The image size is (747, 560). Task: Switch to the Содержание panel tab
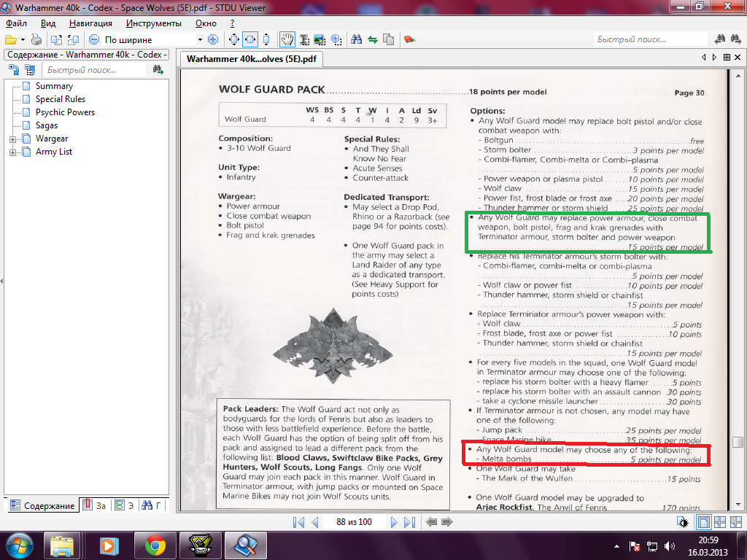(x=43, y=506)
